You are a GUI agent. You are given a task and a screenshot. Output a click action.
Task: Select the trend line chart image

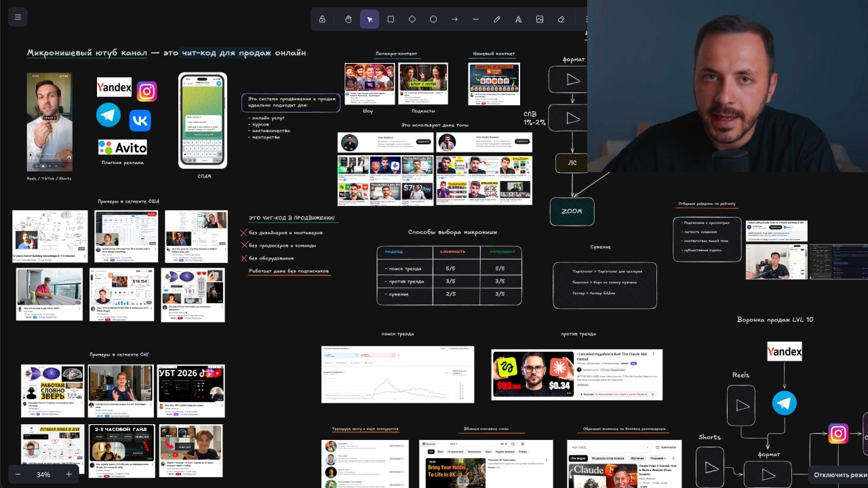tap(397, 375)
